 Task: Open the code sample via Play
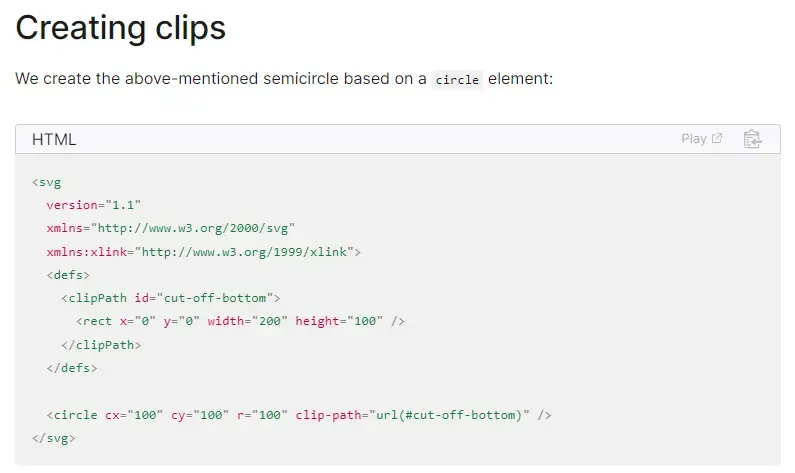click(702, 138)
